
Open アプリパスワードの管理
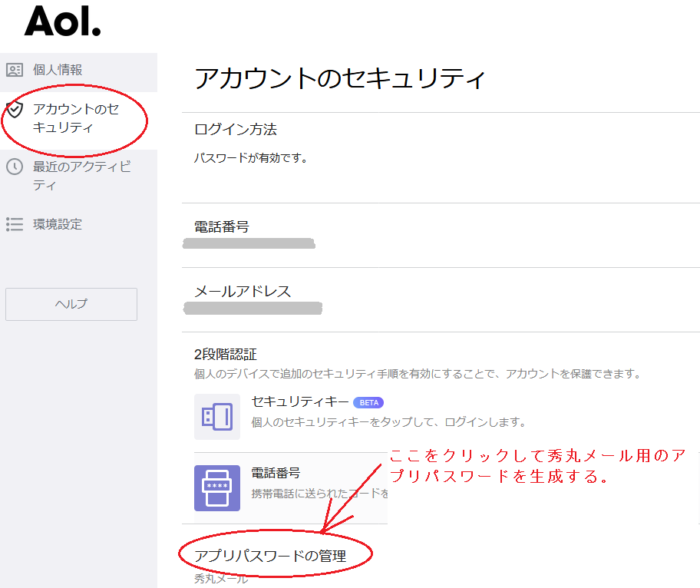[x=270, y=555]
